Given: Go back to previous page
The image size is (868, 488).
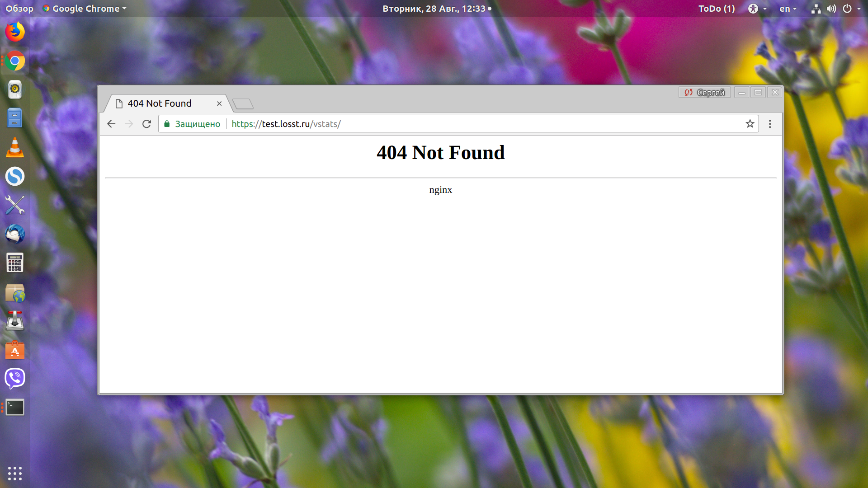Looking at the screenshot, I should tap(111, 124).
